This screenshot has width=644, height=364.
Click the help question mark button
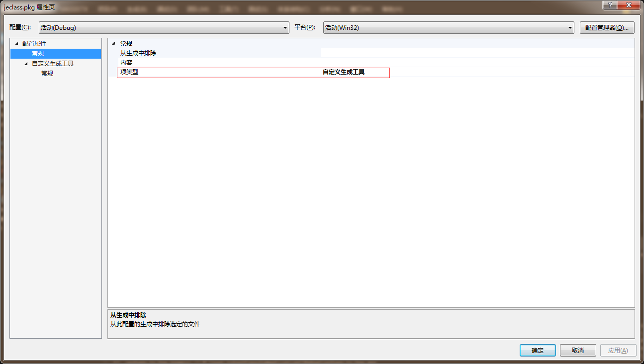(x=610, y=4)
